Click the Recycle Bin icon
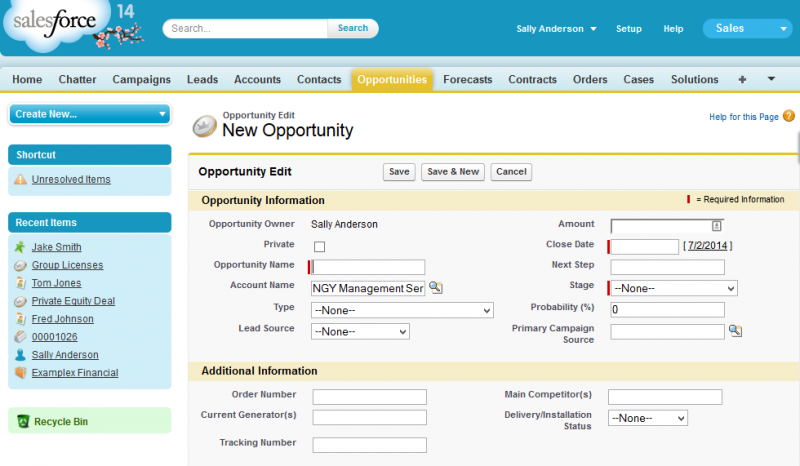800x466 pixels. [23, 422]
